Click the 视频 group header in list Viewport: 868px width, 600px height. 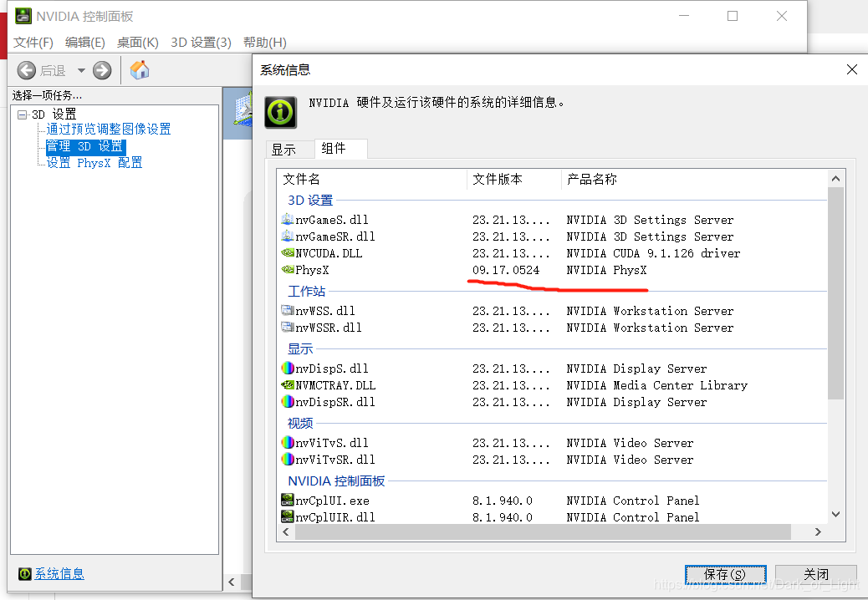300,423
